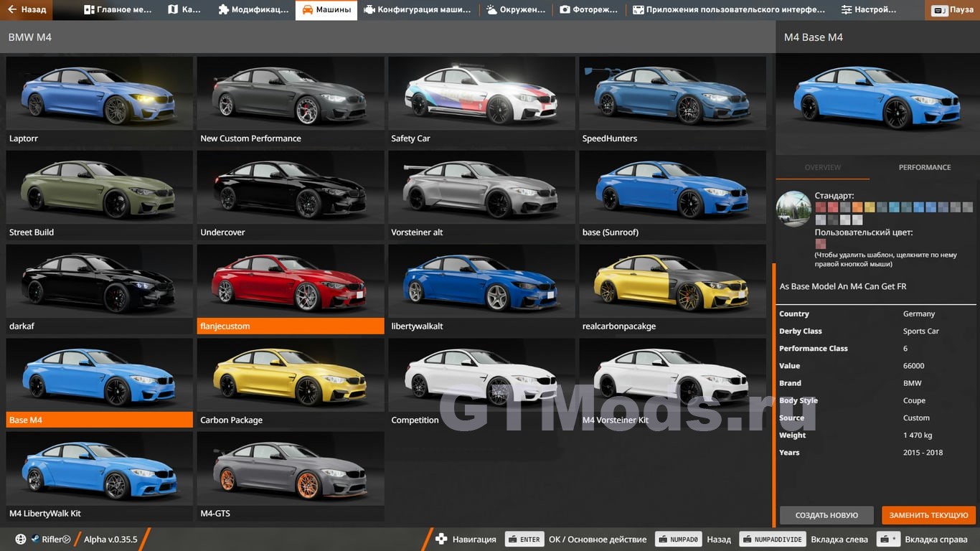Switch to the Окружение tab
The width and height of the screenshot is (980, 551).
click(516, 10)
